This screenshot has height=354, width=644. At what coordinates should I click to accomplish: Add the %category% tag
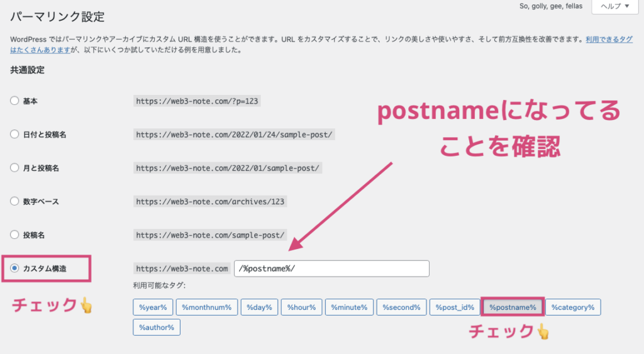573,307
